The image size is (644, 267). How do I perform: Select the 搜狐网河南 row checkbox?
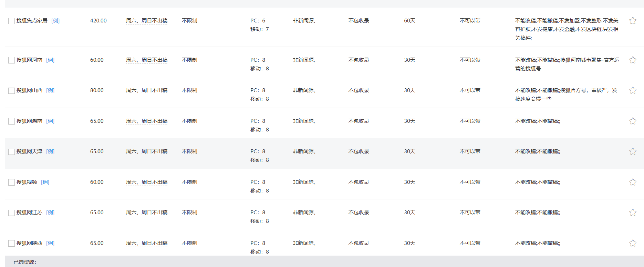coord(11,60)
